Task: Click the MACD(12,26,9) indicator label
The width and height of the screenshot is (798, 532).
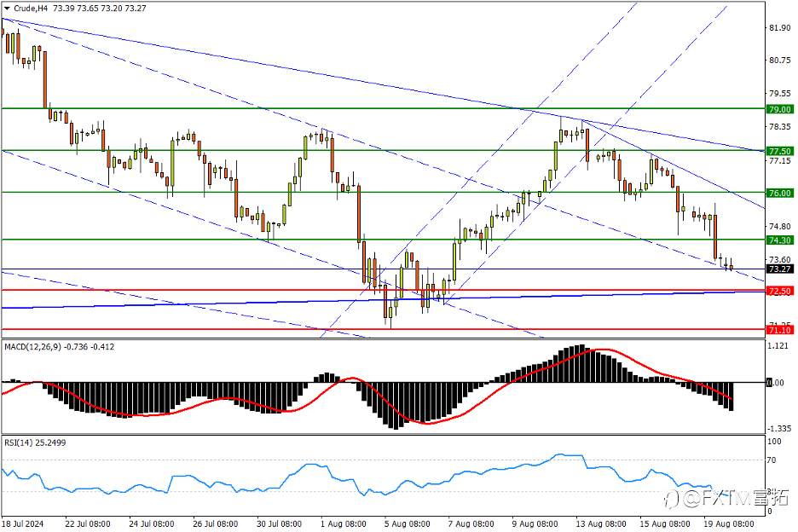Action: pyautogui.click(x=32, y=347)
